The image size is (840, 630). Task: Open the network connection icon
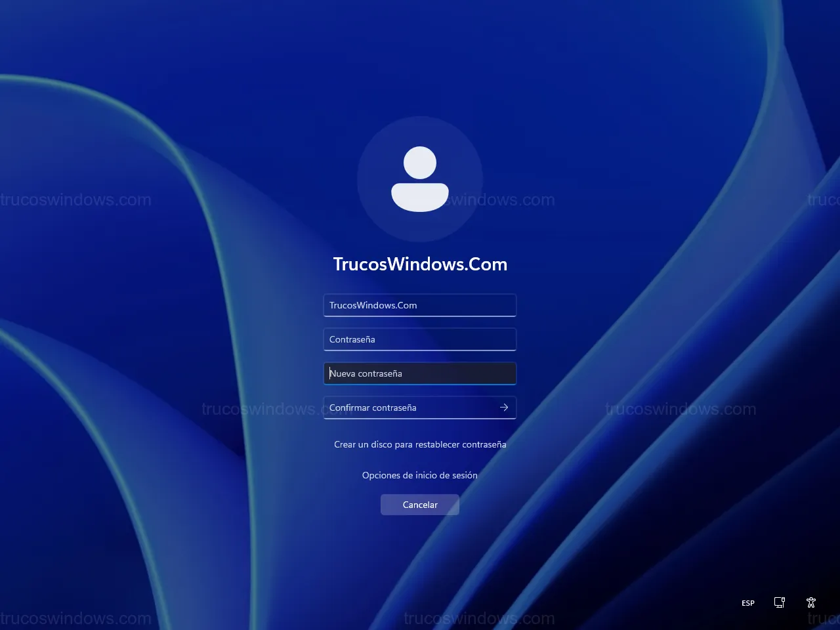[x=780, y=602]
